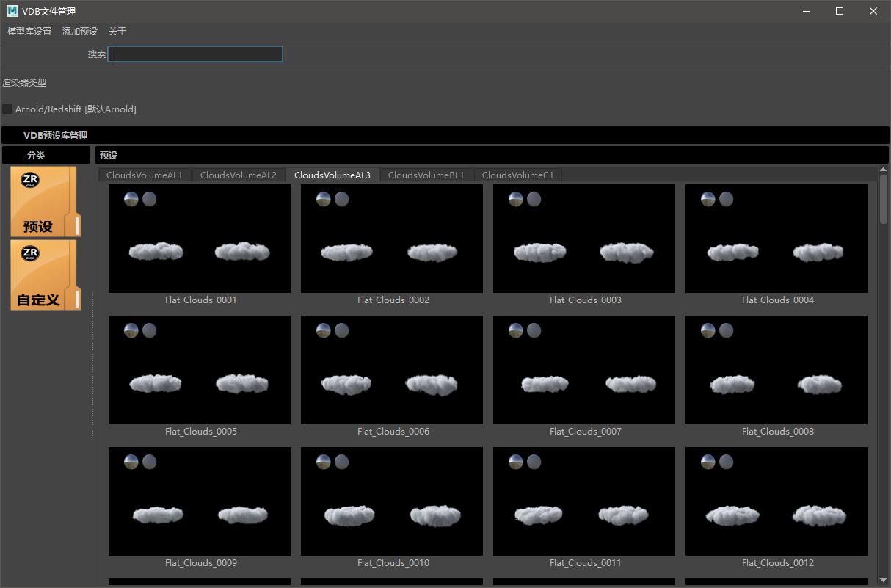Switch to the CloudsVolumeAL2 tab
Viewport: 891px width, 588px height.
tap(239, 175)
